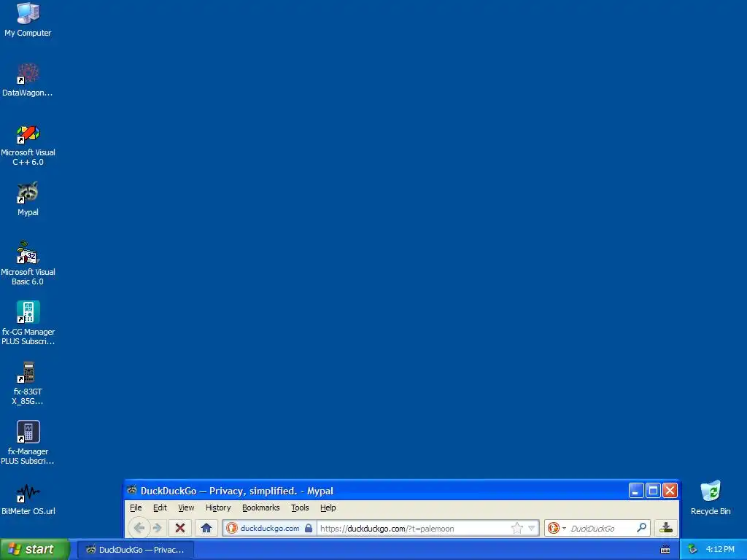The height and width of the screenshot is (560, 747).
Task: Open the History menu
Action: click(x=218, y=507)
